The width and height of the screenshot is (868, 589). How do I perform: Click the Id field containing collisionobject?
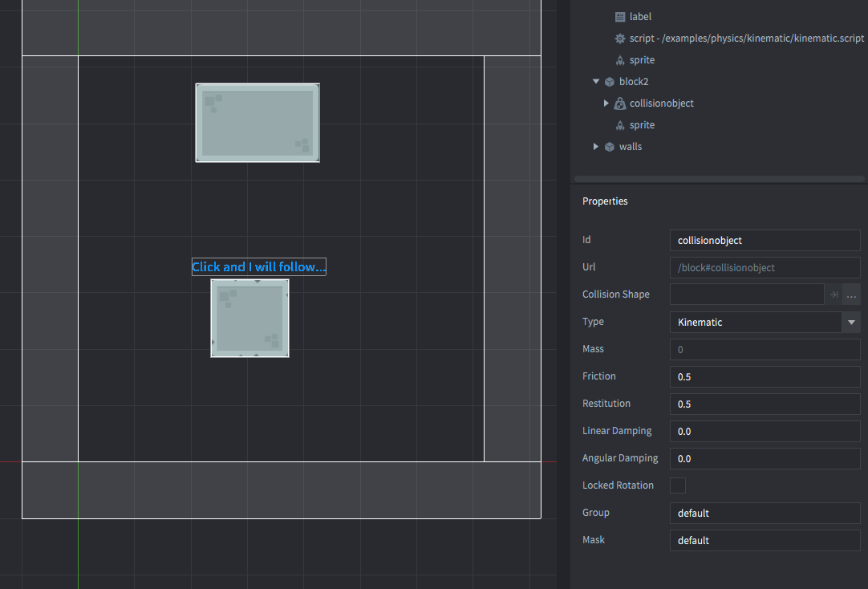[x=765, y=240]
